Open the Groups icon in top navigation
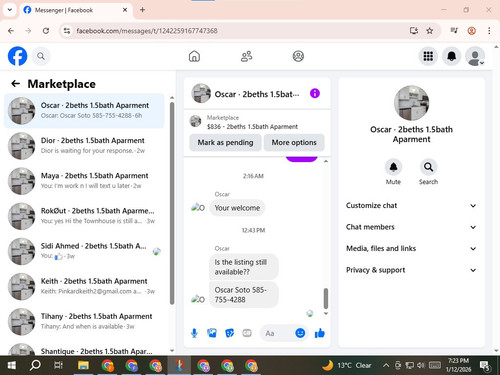This screenshot has height=375, width=500. click(x=298, y=56)
